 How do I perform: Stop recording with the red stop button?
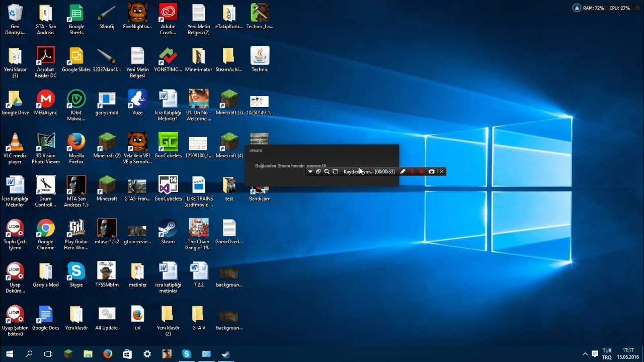point(421,171)
